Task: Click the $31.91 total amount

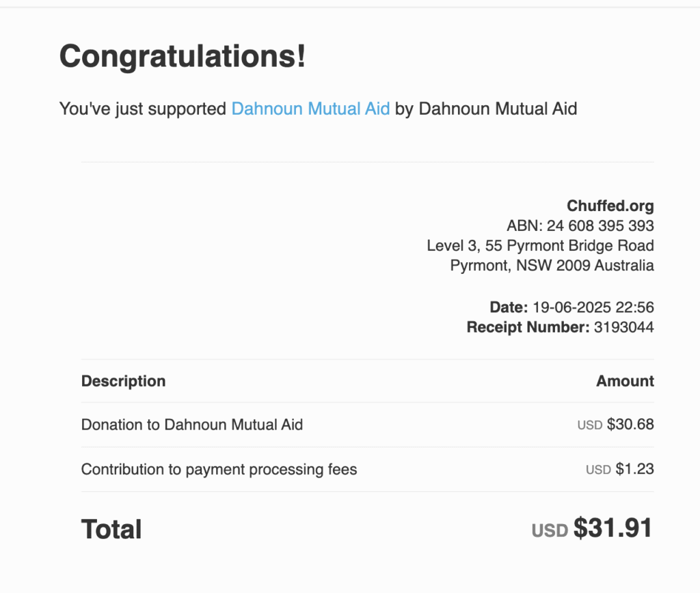Action: click(x=613, y=528)
